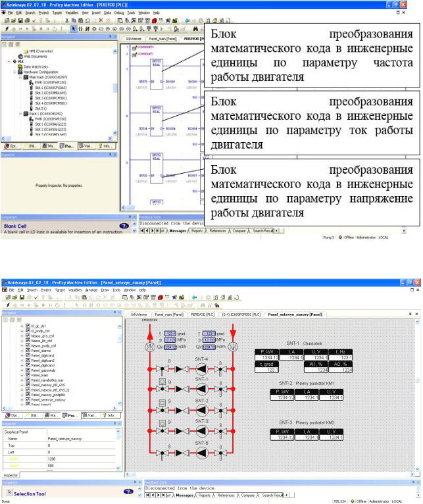Expand Panel_setevye_nasosy node in navigator
Screen dimensions: 423x504
22,400
